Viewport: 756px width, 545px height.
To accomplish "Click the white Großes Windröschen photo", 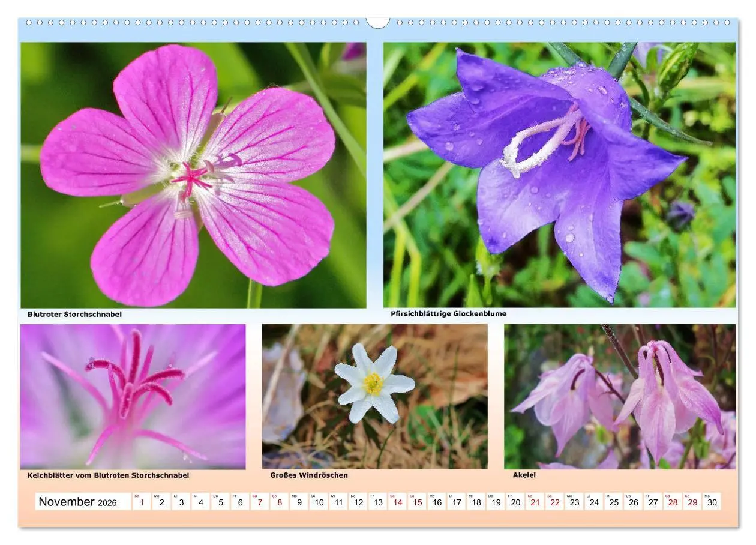I will (x=375, y=397).
